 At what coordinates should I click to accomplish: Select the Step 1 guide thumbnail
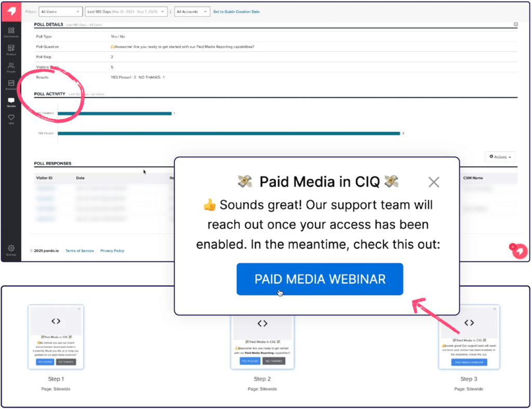[x=56, y=337]
